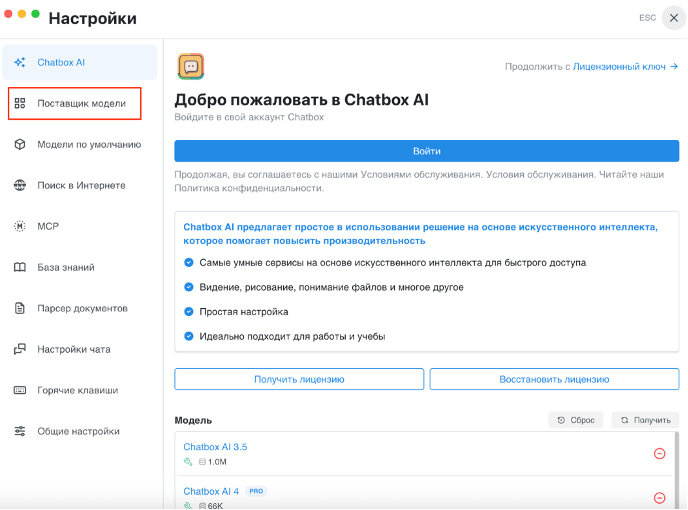The height and width of the screenshot is (510, 688).
Task: Click the model list scrollbar
Action: (x=676, y=470)
